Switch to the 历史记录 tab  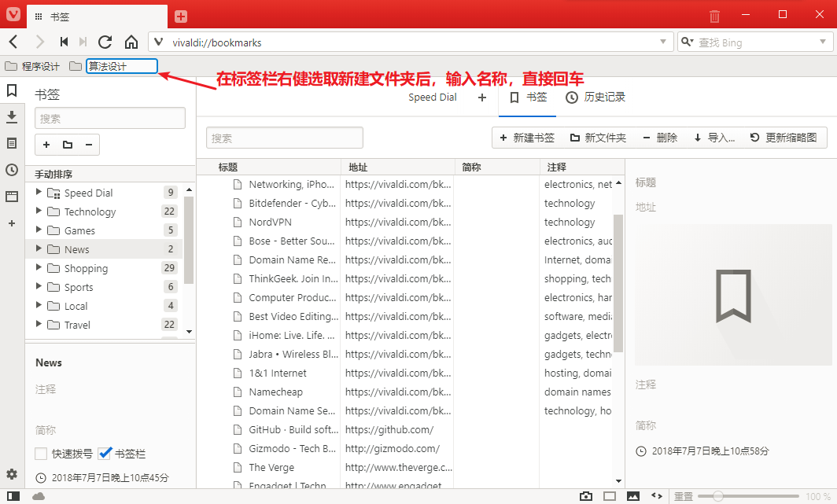[595, 97]
